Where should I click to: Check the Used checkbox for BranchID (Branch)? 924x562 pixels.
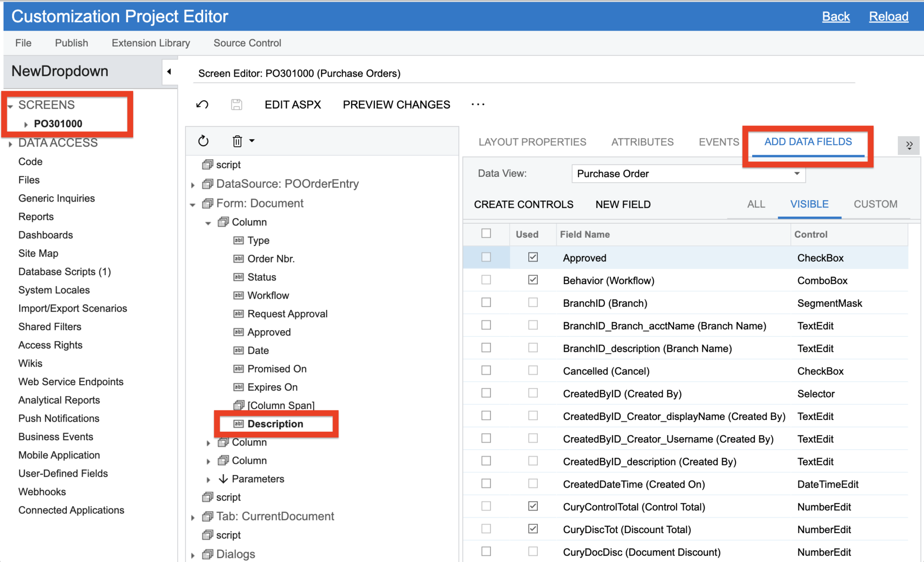click(x=533, y=303)
